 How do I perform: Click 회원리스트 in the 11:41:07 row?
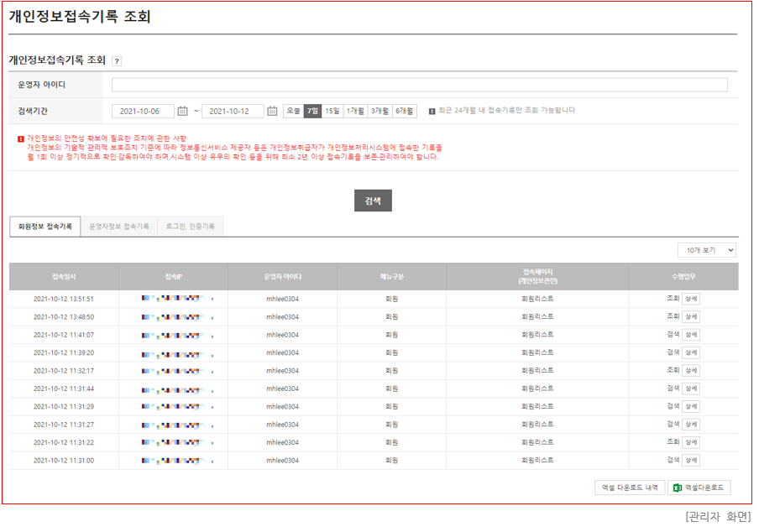[537, 335]
